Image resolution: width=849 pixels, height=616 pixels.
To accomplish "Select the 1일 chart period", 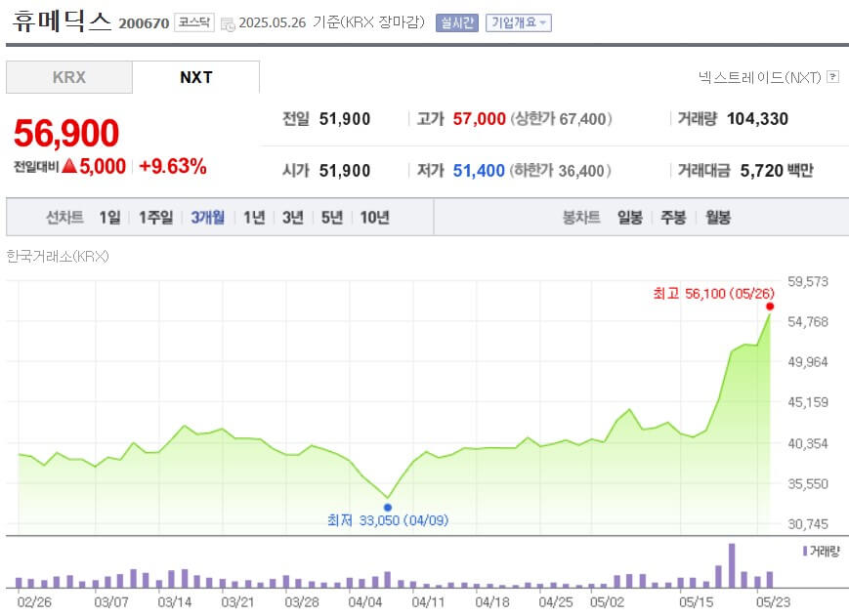I will point(107,218).
